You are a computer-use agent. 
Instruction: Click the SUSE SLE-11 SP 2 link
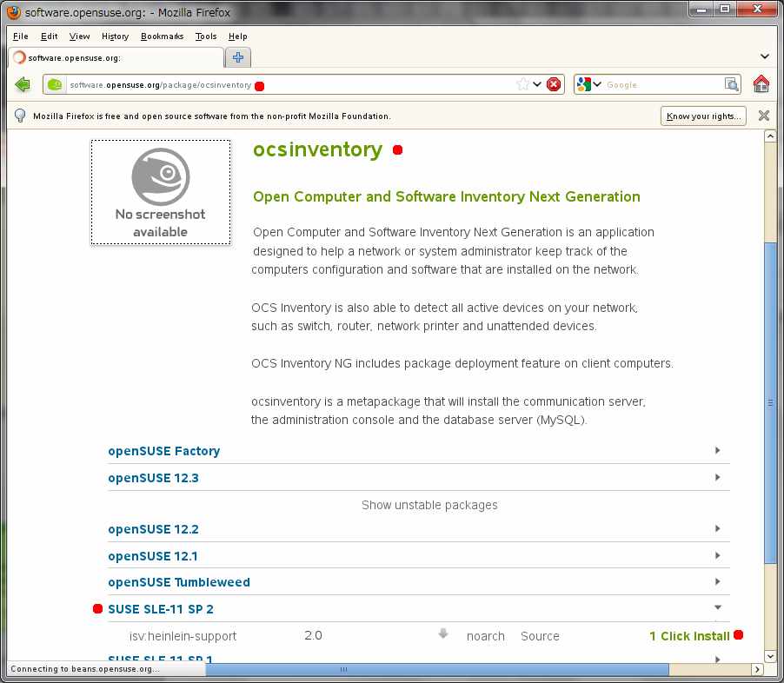[x=161, y=609]
